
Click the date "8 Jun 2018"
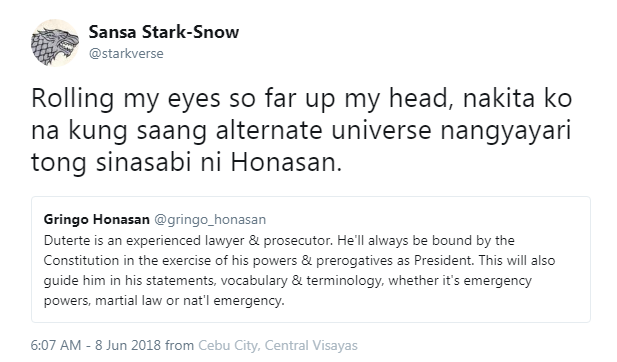[128, 345]
